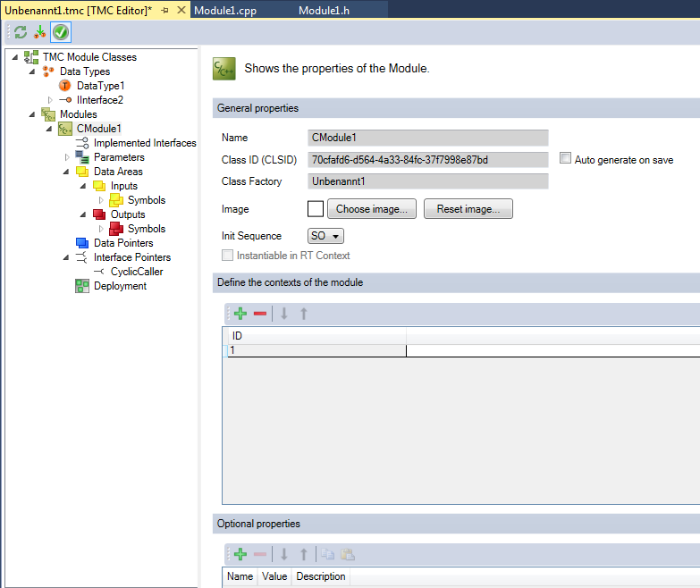Screen dimensions: 700x588
Task: Select the DataType1 tree item label
Action: [x=100, y=86]
